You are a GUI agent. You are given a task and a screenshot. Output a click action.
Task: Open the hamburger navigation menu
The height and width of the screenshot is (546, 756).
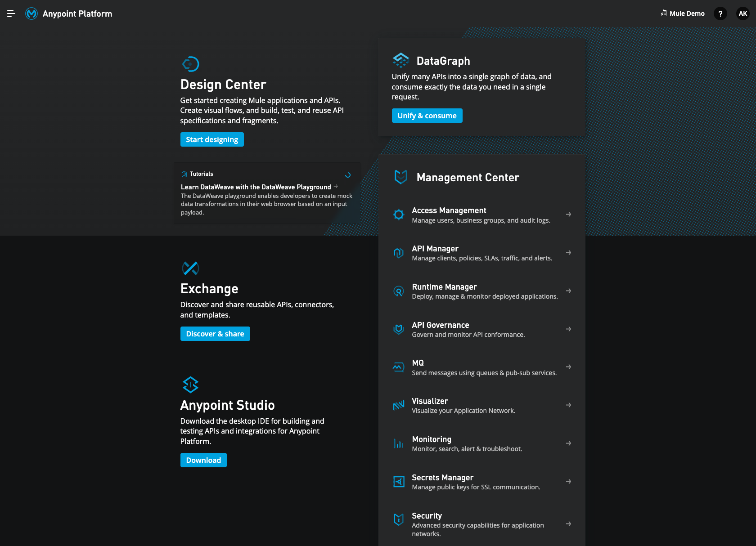11,13
